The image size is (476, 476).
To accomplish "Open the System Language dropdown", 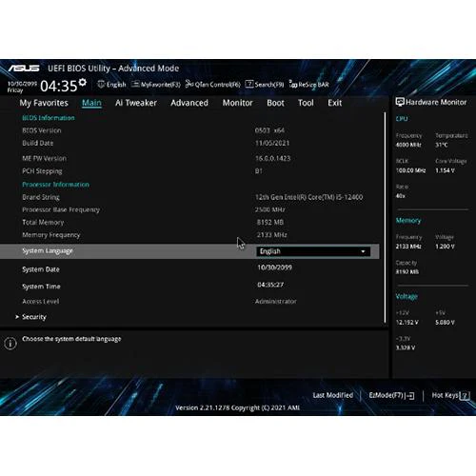I will click(x=313, y=251).
